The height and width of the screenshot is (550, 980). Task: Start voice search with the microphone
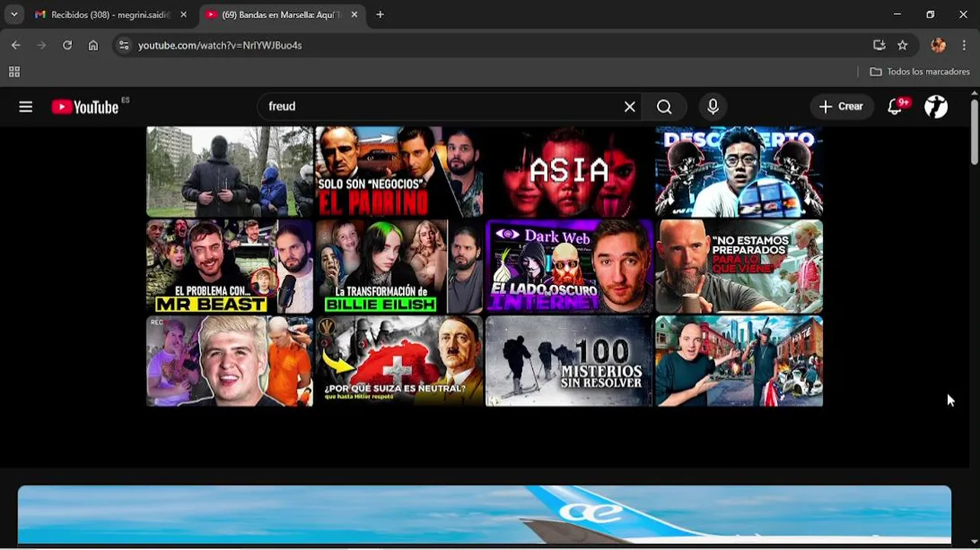click(713, 107)
